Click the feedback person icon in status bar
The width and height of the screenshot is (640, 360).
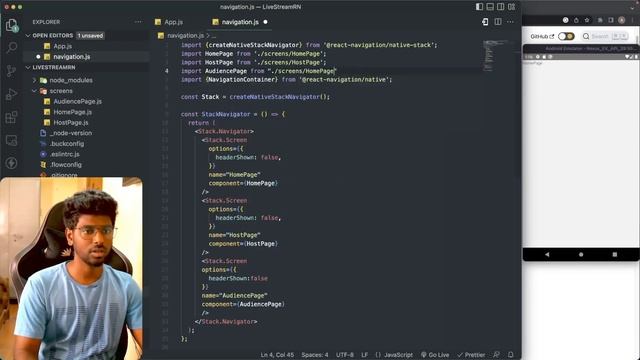point(496,355)
